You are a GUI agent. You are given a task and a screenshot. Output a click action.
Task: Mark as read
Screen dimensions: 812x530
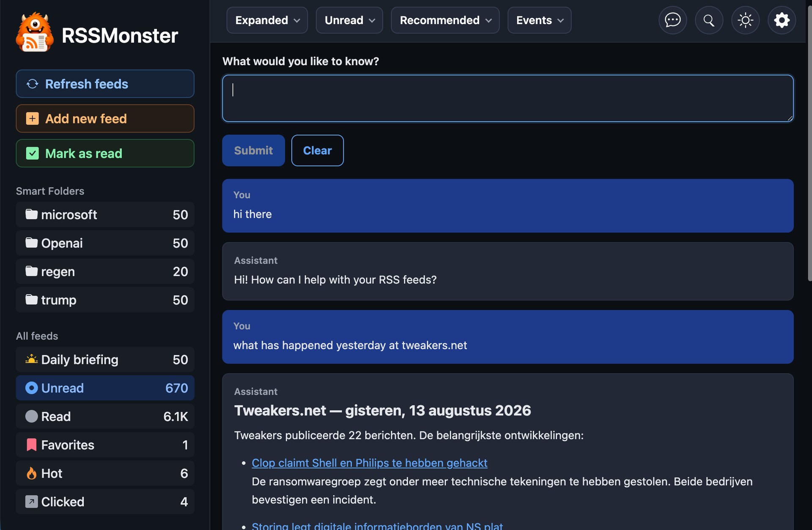[105, 153]
